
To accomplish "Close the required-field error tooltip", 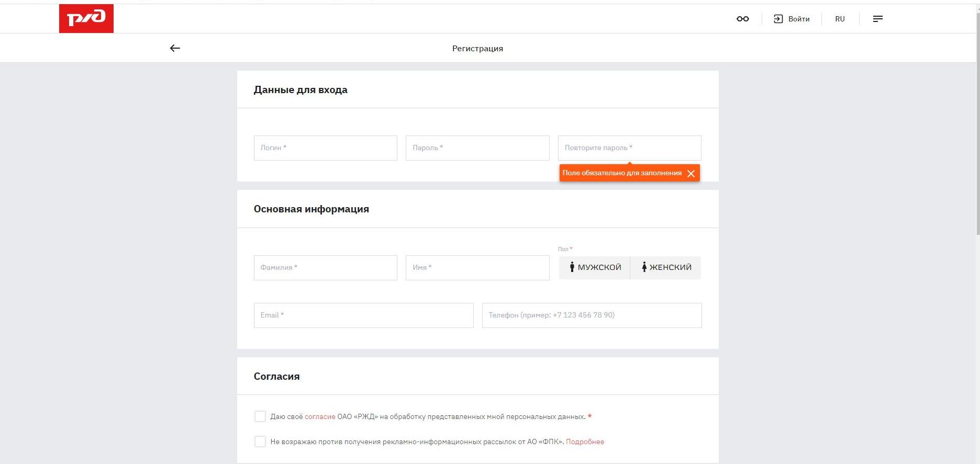I will click(x=691, y=174).
